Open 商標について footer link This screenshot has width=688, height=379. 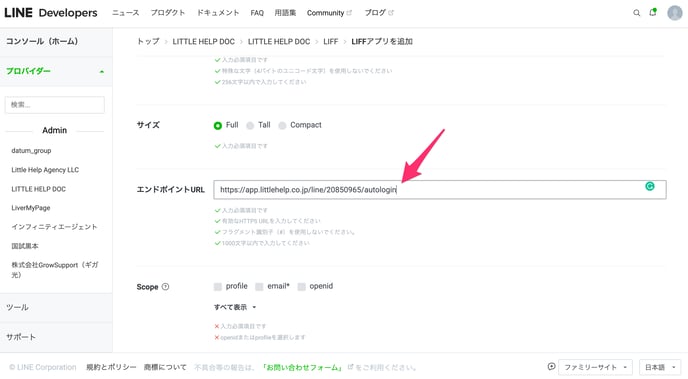[x=165, y=367]
